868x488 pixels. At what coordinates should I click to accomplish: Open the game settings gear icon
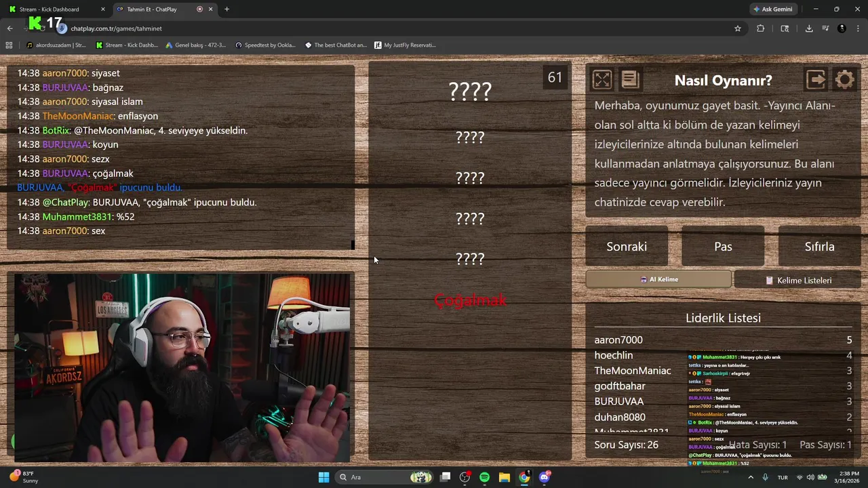click(844, 80)
